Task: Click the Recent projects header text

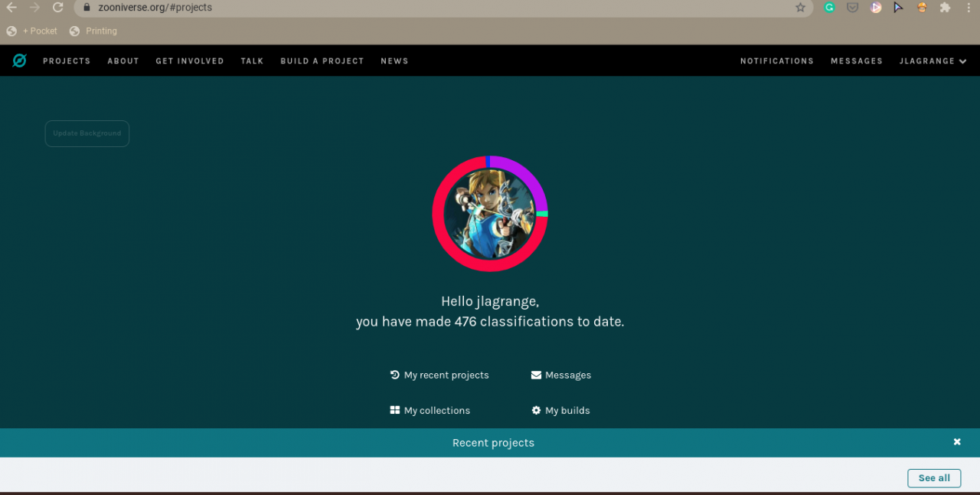Action: 493,443
